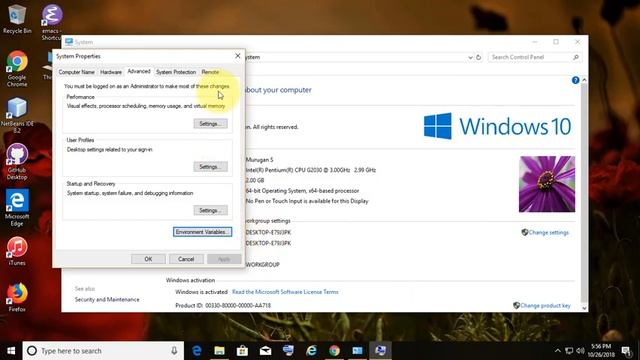Click the Product ID text line

click(223, 305)
